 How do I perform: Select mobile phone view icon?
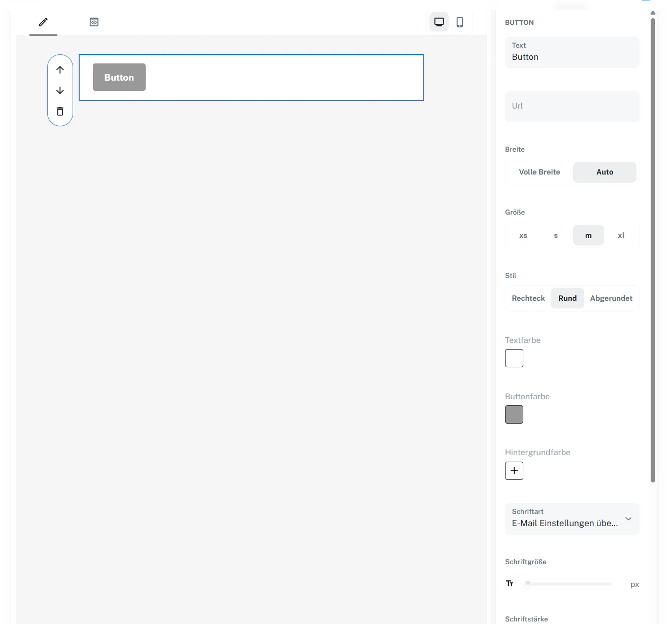tap(460, 22)
